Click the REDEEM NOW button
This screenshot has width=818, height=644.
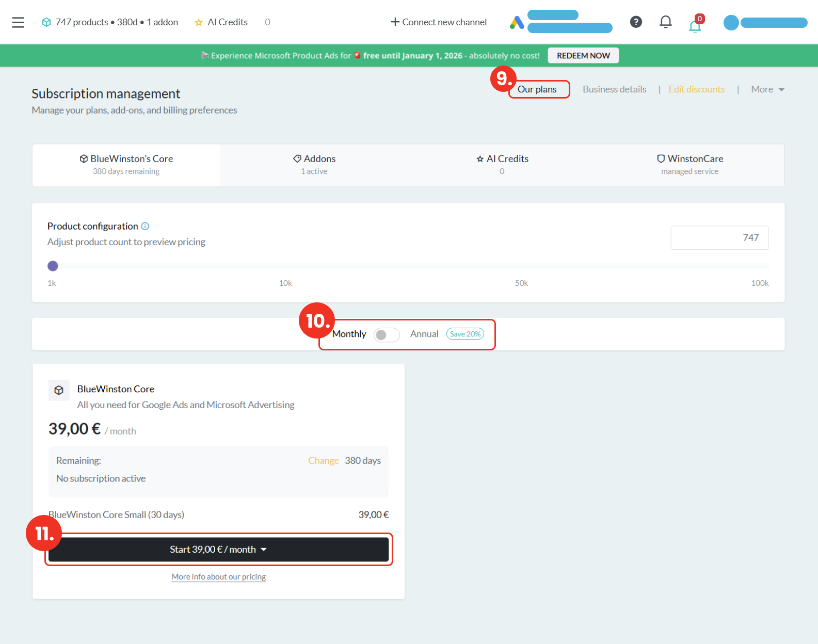coord(583,55)
